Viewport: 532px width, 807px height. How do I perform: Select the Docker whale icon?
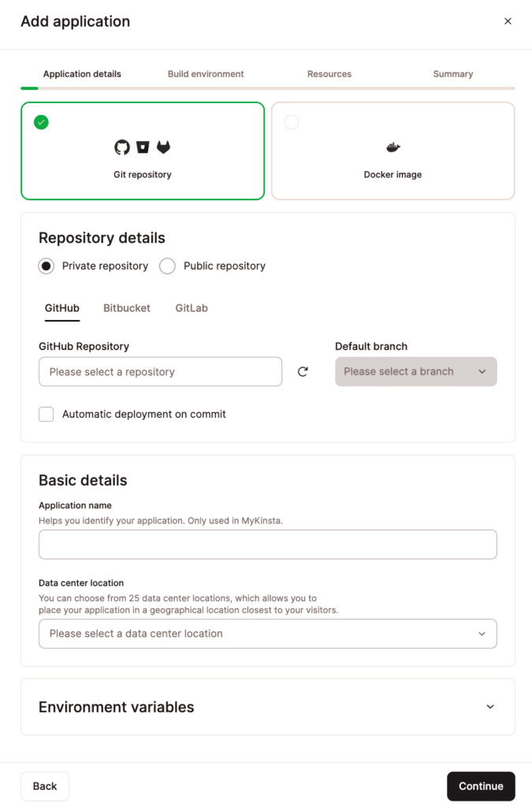click(x=392, y=147)
